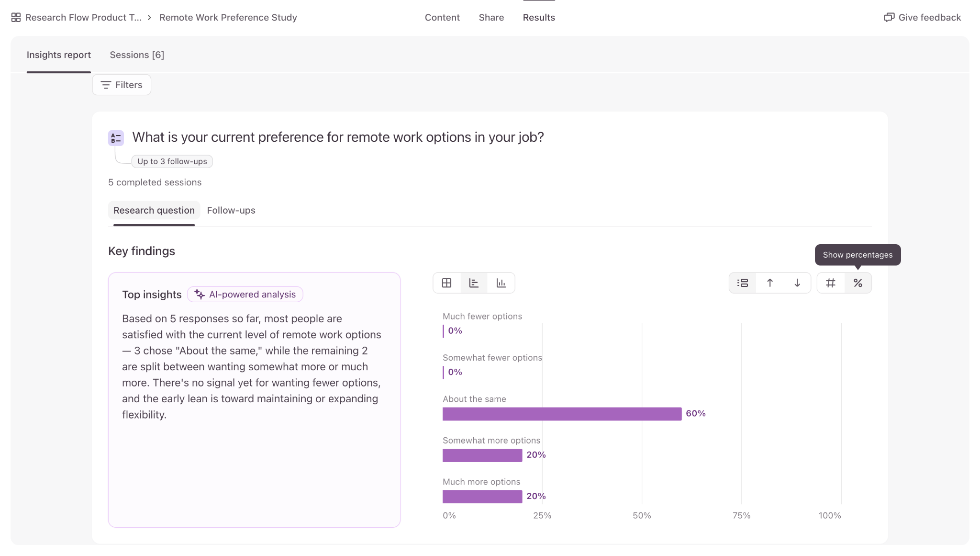Toggle display to counts with hash icon
The width and height of the screenshot is (980, 556).
[831, 283]
